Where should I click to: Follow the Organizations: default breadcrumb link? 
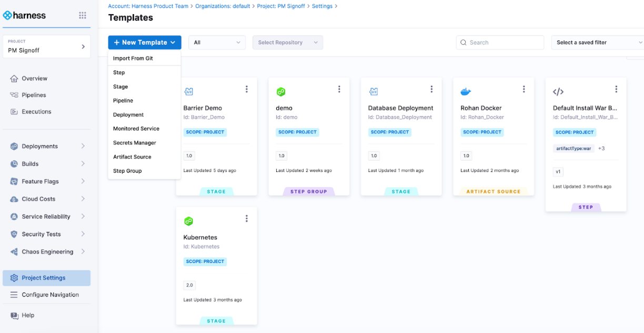[223, 6]
